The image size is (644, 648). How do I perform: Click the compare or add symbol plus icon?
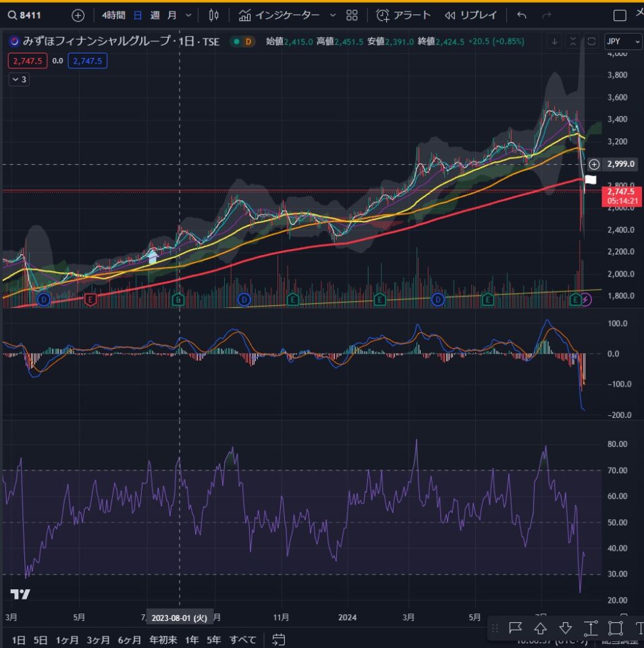(x=78, y=16)
